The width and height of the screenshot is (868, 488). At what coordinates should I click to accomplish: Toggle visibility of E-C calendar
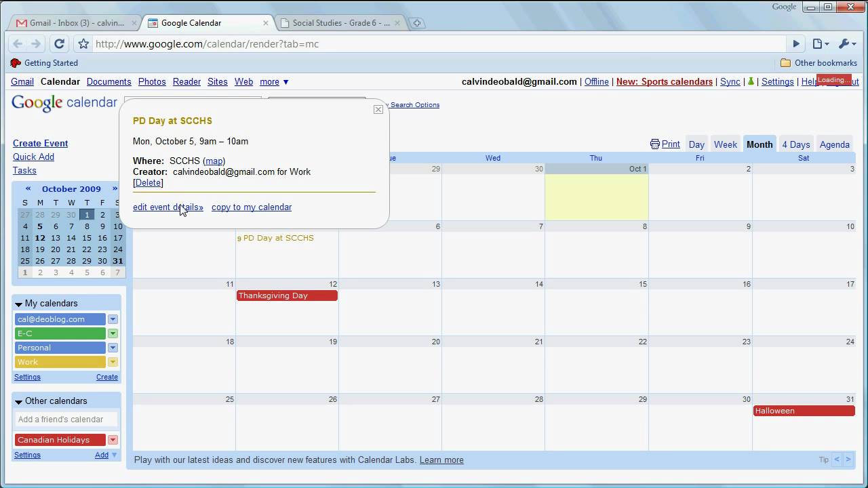click(x=60, y=333)
